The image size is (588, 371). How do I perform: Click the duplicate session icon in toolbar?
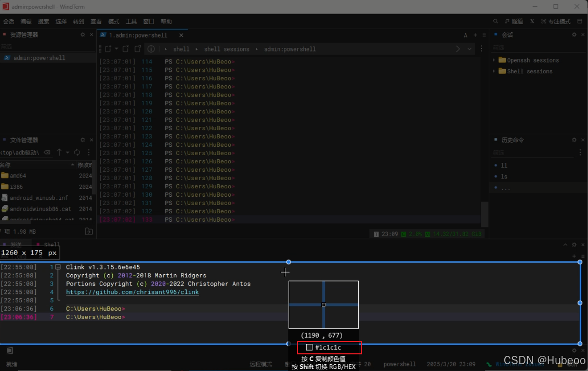pyautogui.click(x=138, y=49)
